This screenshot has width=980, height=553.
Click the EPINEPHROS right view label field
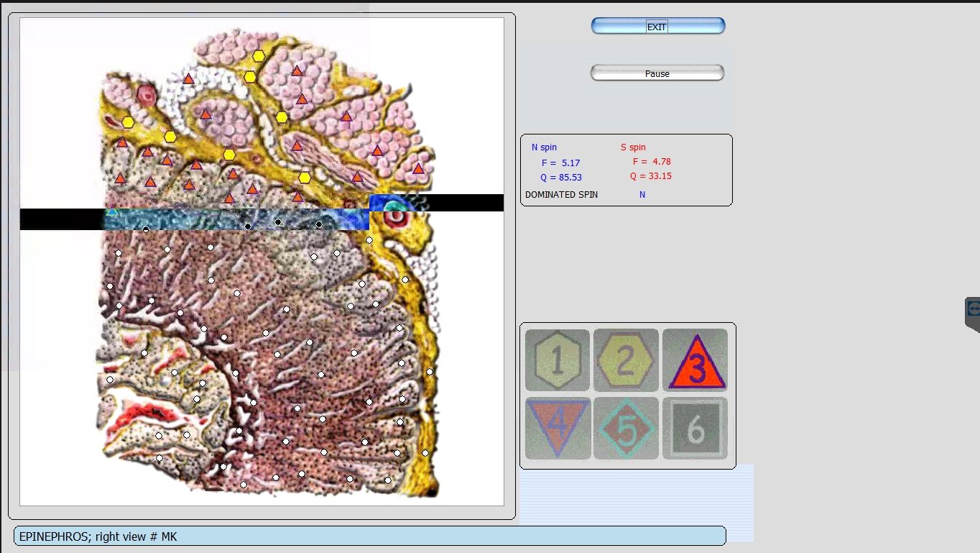(369, 536)
